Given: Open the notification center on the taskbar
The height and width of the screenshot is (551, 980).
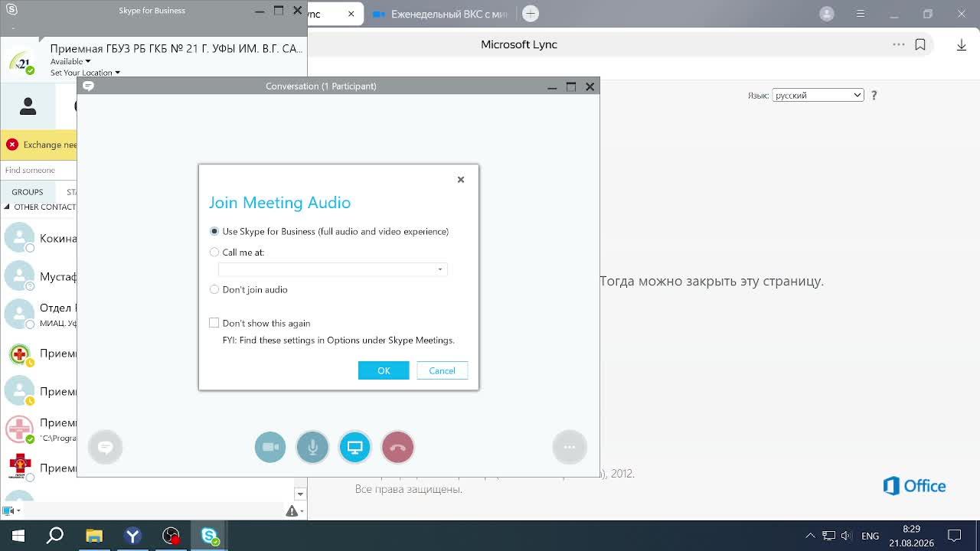Looking at the screenshot, I should click(x=954, y=536).
